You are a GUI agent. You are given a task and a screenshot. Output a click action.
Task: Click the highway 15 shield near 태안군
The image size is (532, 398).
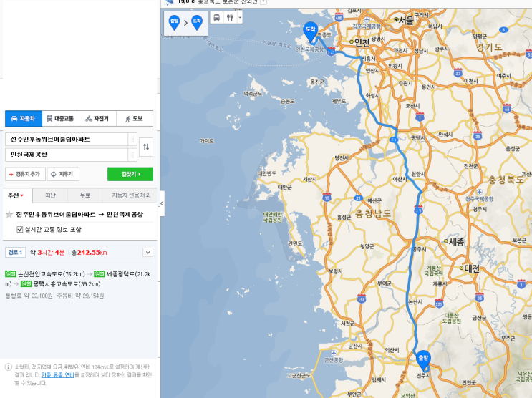point(327,197)
